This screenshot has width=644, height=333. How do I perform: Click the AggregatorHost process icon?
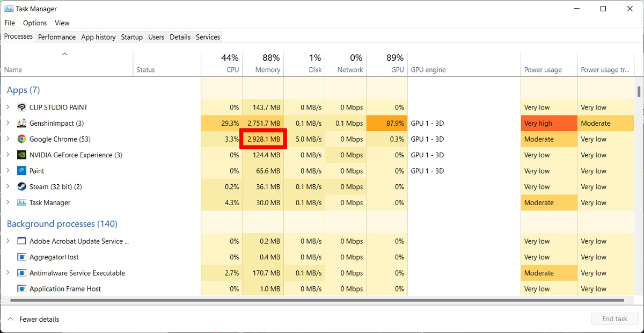[x=21, y=257]
